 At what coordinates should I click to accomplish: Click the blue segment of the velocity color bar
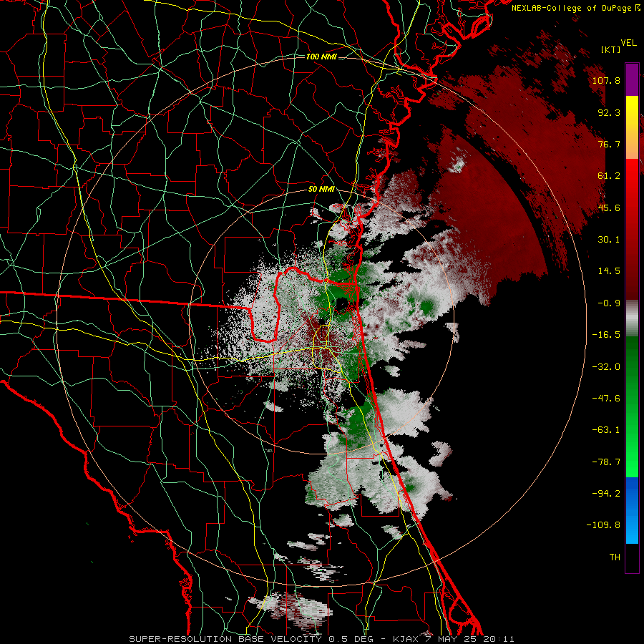(x=632, y=510)
